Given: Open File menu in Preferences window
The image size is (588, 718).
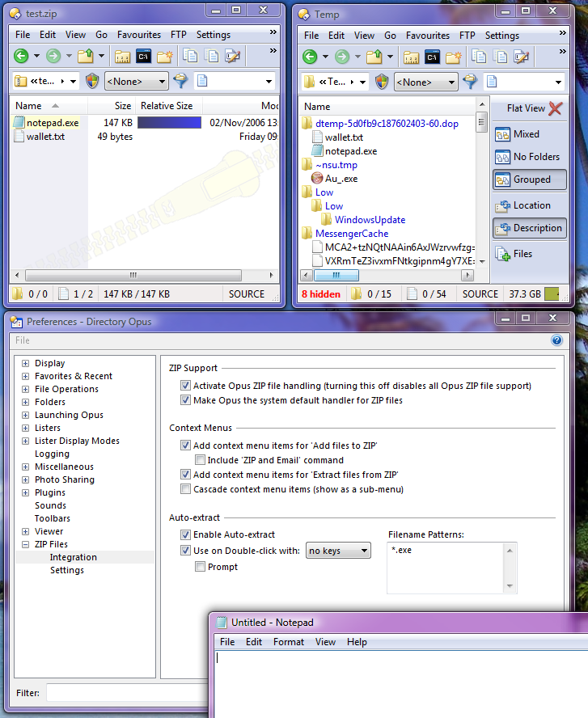Looking at the screenshot, I should click(23, 340).
